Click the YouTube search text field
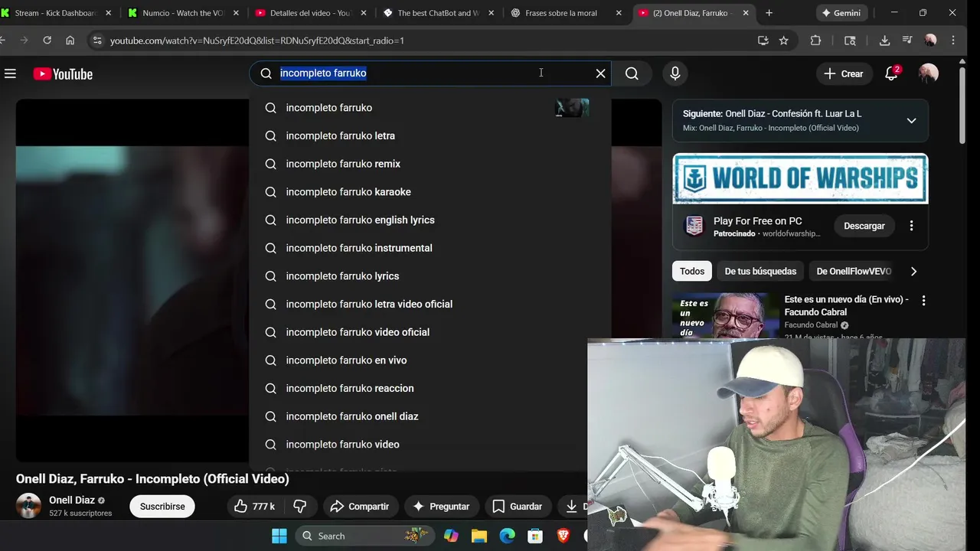980x551 pixels. (x=429, y=73)
